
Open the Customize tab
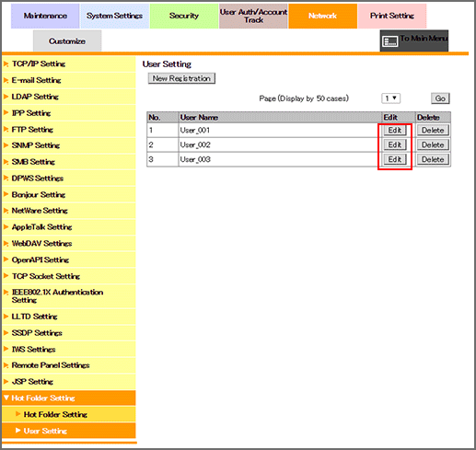67,41
